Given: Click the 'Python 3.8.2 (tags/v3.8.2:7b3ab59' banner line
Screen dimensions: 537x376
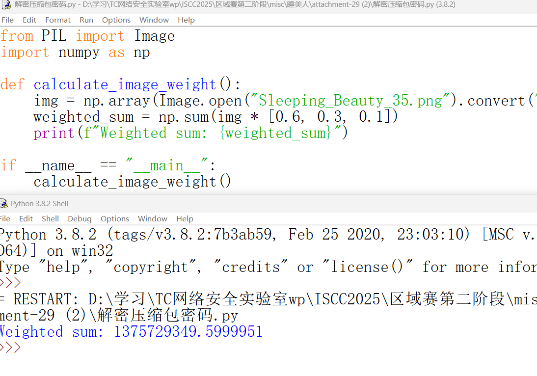Looking at the screenshot, I should tap(268, 235).
